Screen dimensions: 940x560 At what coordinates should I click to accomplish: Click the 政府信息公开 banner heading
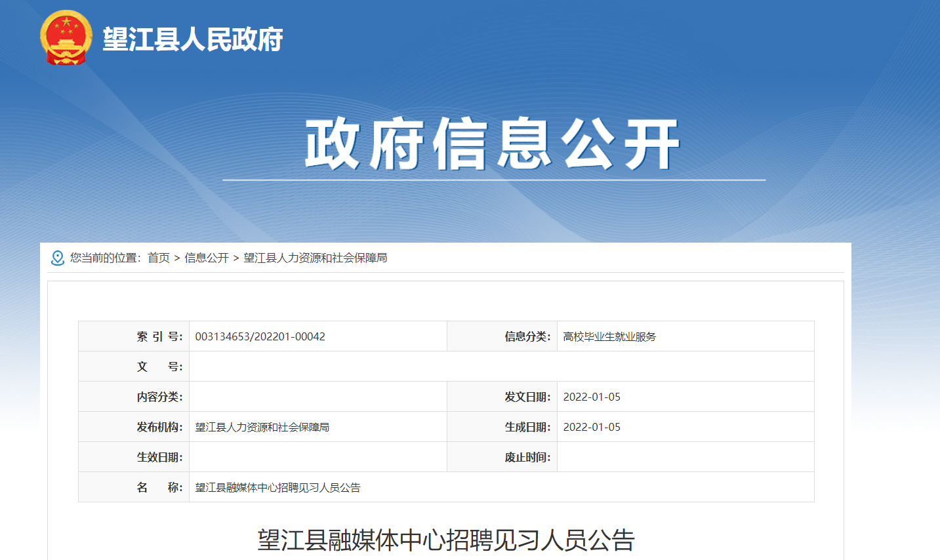pos(493,144)
